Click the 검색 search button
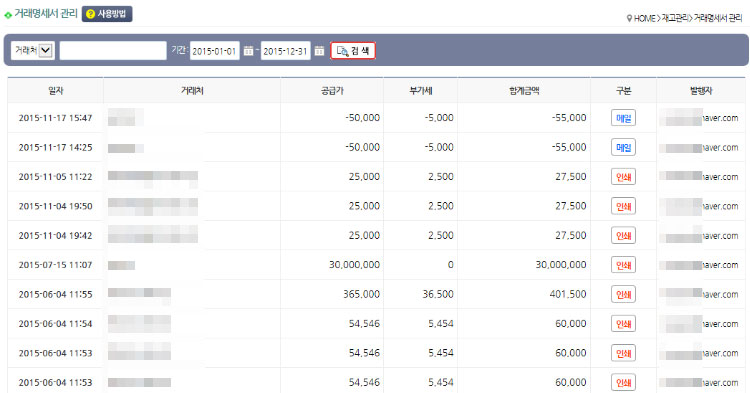Screen dimensions: 750x393 coord(353,51)
